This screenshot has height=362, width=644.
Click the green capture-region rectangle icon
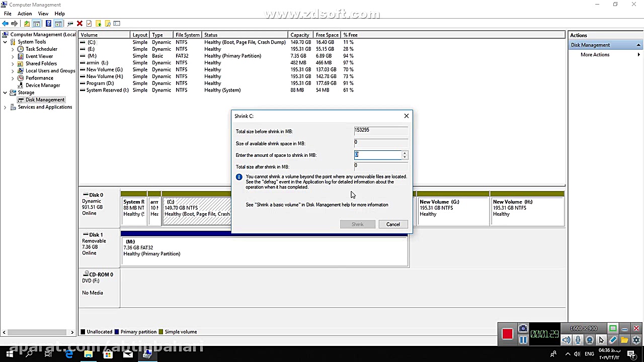click(x=613, y=329)
